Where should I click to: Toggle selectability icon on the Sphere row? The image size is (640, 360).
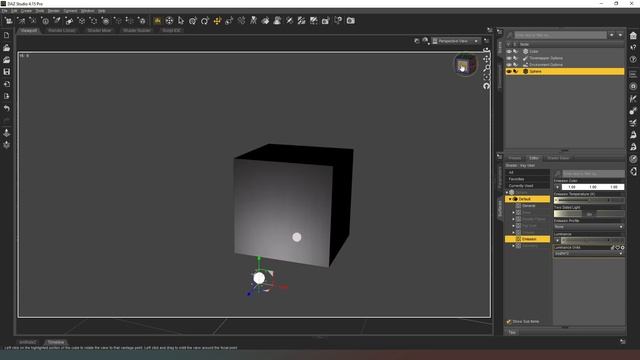pos(516,71)
